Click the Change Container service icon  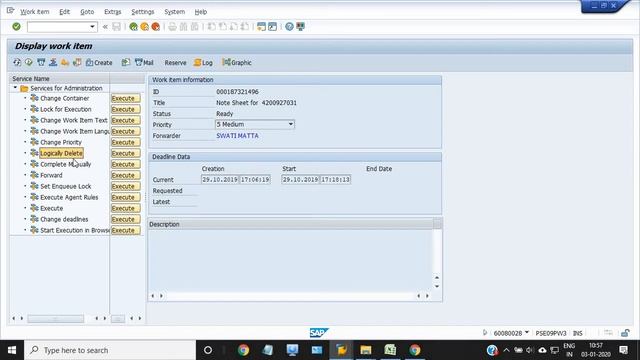(x=35, y=98)
